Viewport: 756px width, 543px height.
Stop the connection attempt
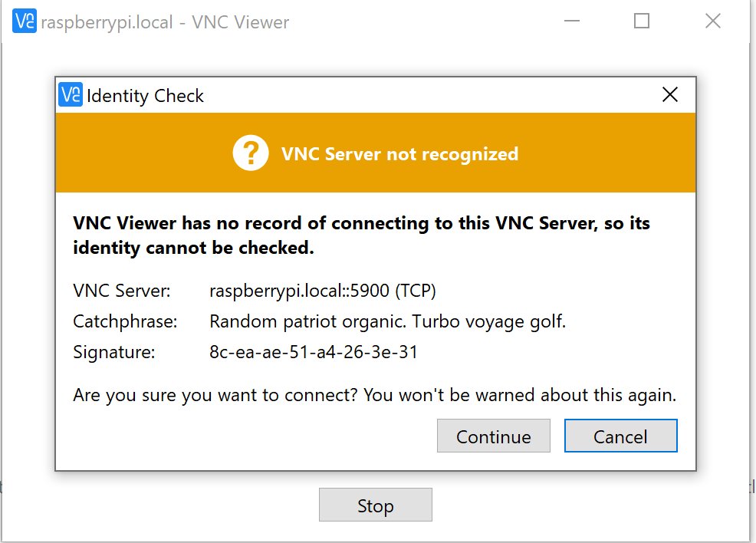tap(375, 505)
